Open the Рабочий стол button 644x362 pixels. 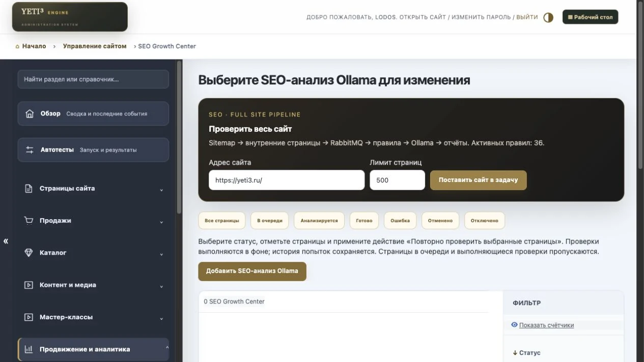[590, 17]
